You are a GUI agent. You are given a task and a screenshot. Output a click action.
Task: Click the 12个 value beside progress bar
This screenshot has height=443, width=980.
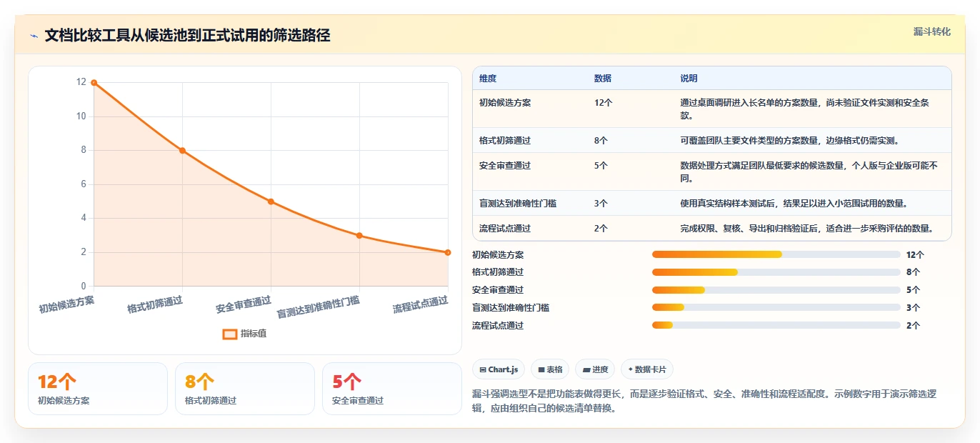tap(915, 254)
